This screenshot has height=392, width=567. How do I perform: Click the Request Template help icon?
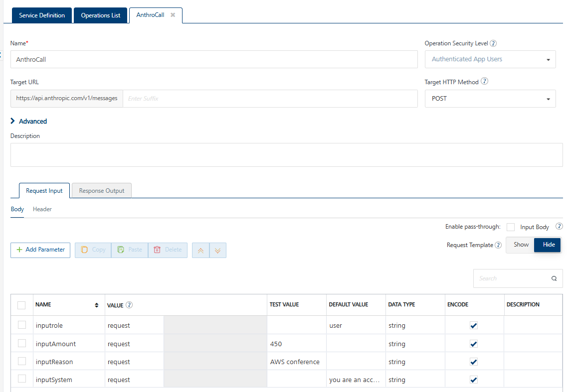pos(498,245)
